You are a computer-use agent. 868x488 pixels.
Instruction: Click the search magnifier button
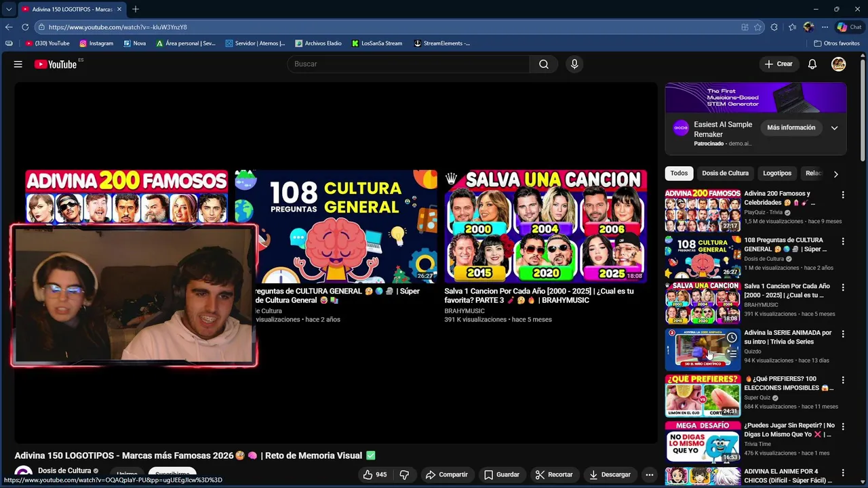544,64
